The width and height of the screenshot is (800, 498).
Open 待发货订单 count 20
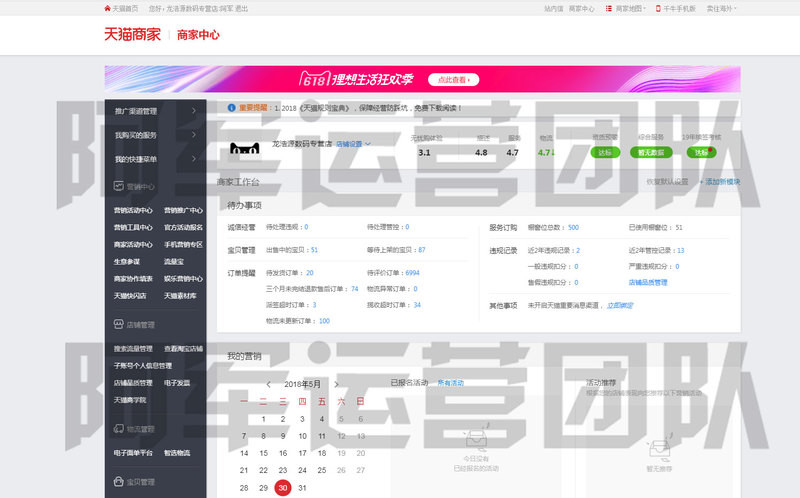pos(310,273)
